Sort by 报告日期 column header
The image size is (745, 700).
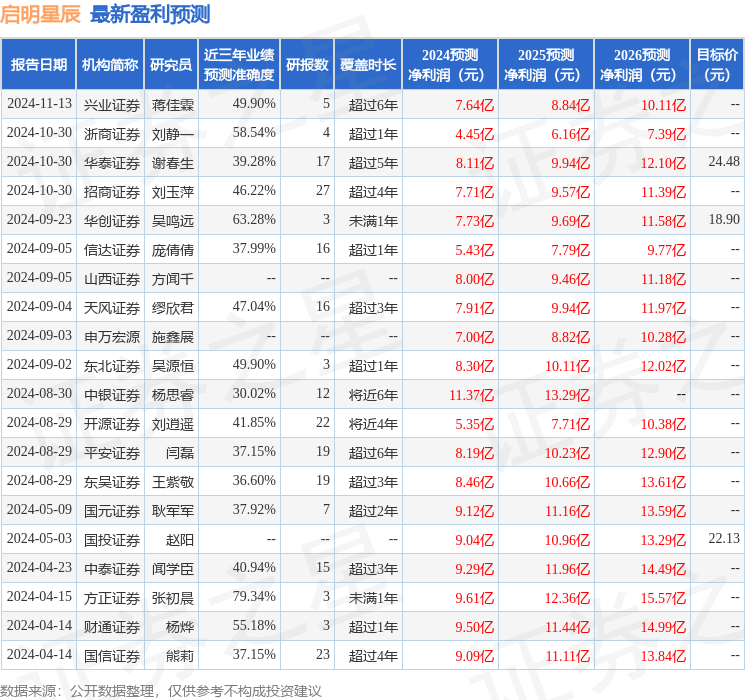39,65
